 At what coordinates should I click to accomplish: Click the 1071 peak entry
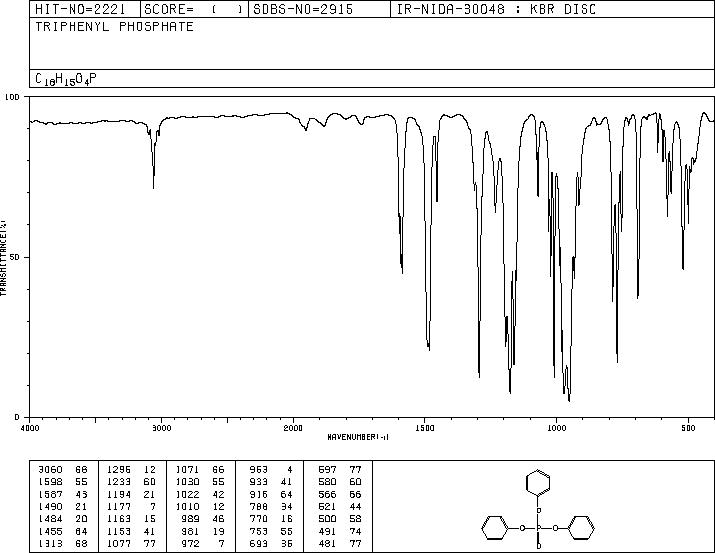tap(200, 469)
